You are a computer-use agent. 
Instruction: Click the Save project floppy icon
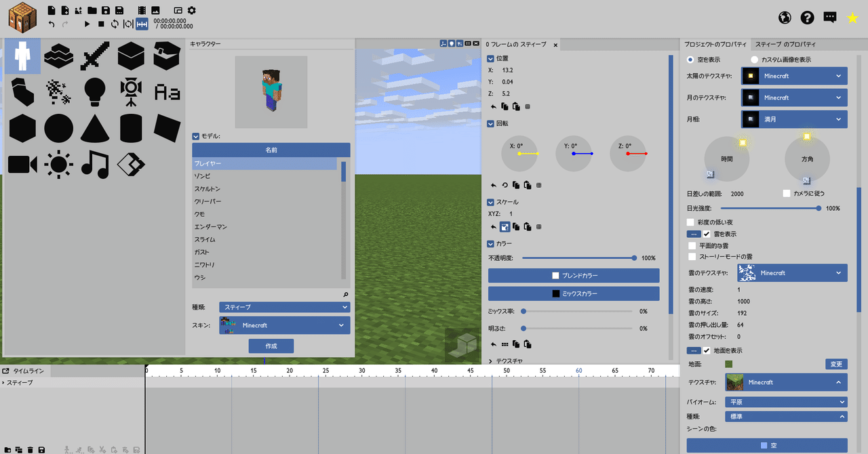tap(106, 10)
